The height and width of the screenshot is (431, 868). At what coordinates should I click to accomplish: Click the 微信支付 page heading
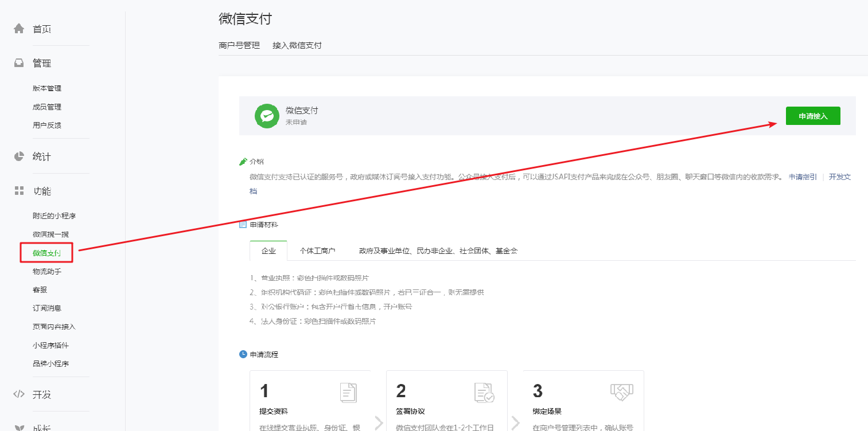point(245,19)
